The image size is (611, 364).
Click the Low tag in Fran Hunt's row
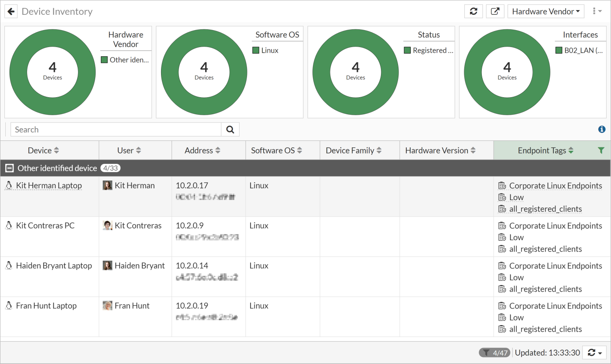(x=516, y=318)
